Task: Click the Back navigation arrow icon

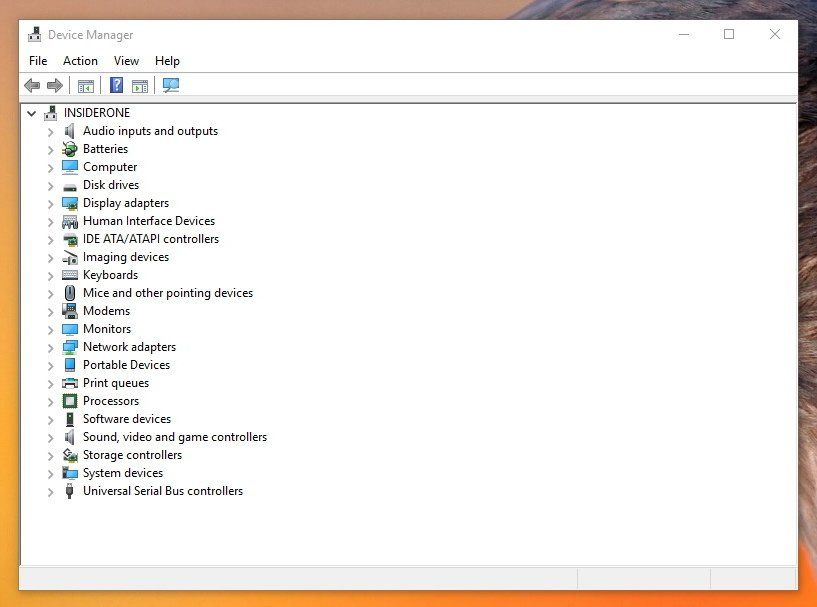Action: [31, 85]
